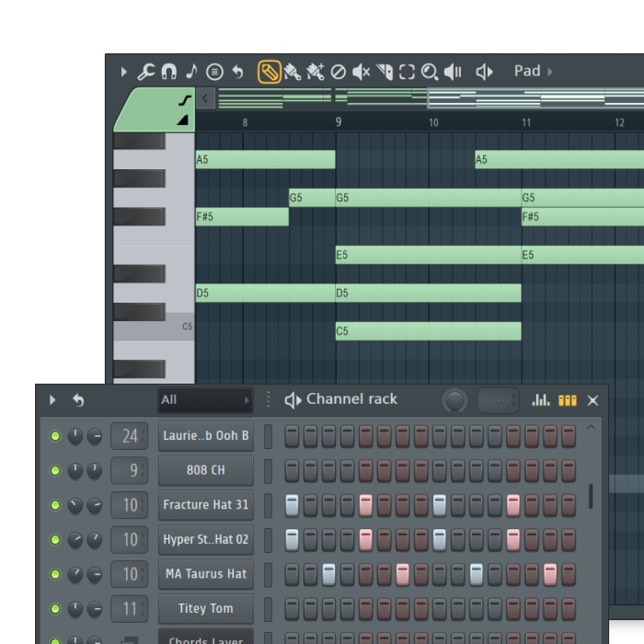Open the 808 CH channel button

click(206, 470)
